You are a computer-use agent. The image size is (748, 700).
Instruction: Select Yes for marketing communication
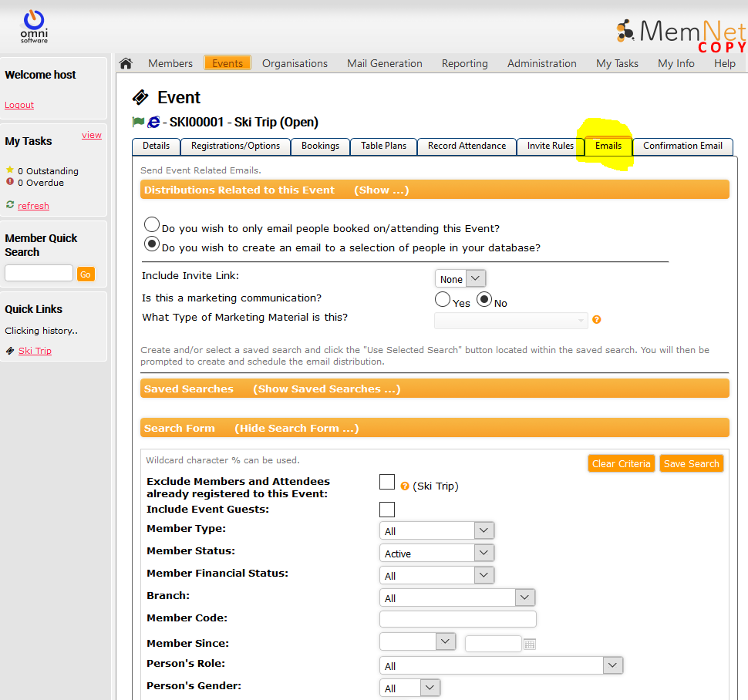tap(443, 299)
